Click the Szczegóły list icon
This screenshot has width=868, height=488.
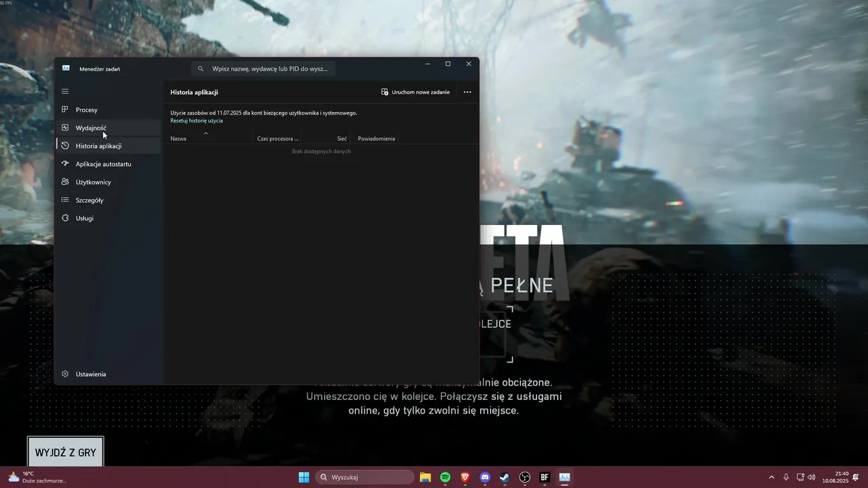pyautogui.click(x=65, y=200)
